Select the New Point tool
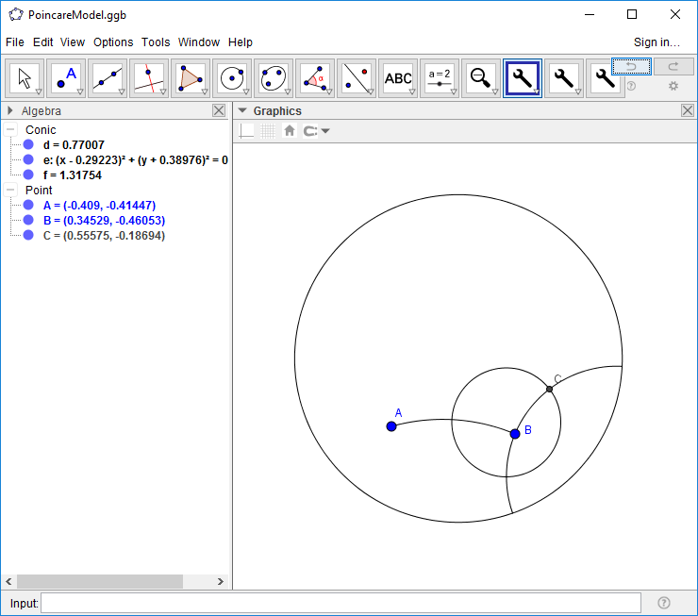This screenshot has height=616, width=698. pos(67,78)
